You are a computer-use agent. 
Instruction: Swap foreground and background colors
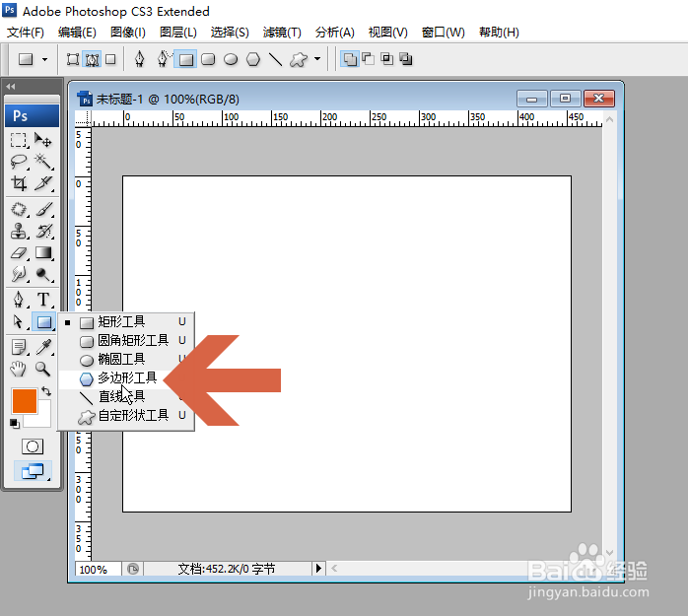46,390
